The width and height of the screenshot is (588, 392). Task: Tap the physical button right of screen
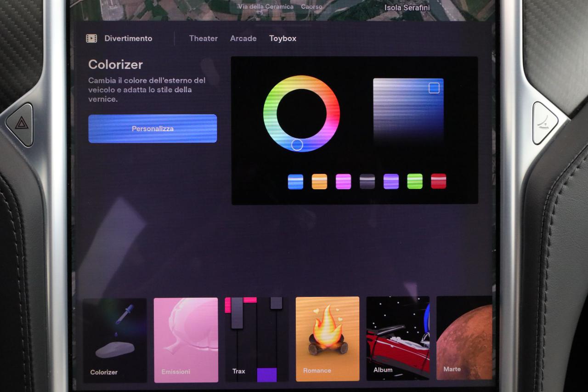545,123
